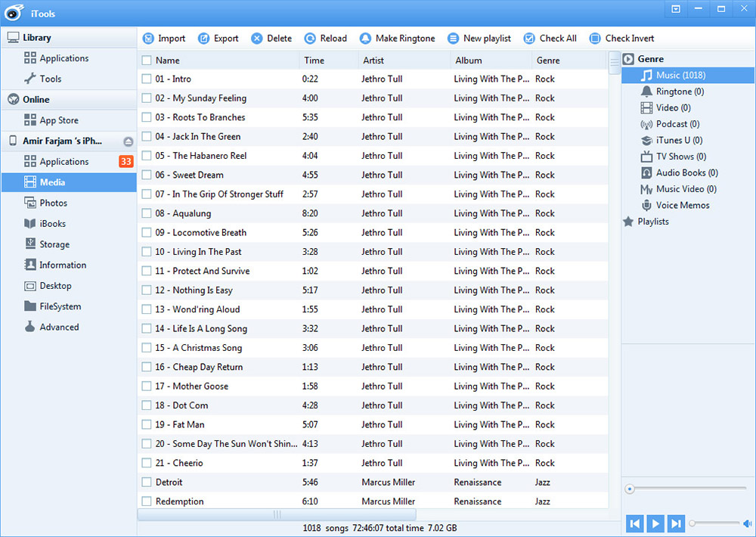Check the box for 04 - Jack In The Green

coord(147,137)
